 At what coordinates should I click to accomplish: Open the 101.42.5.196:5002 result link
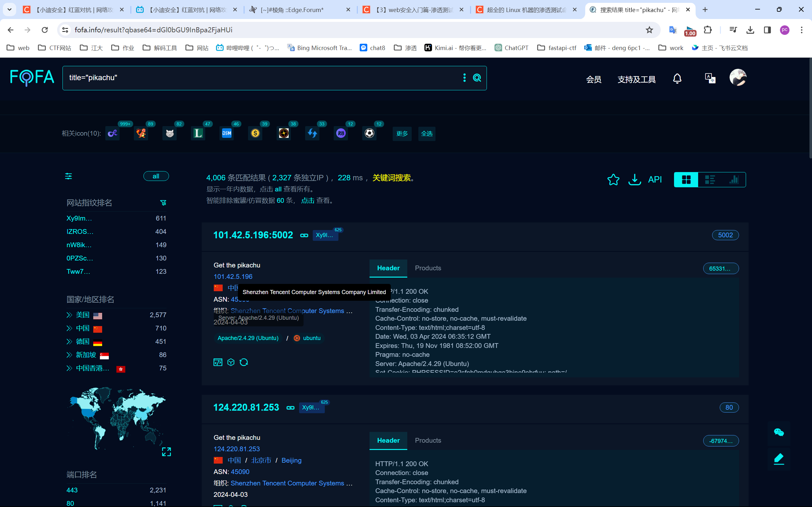(x=253, y=235)
